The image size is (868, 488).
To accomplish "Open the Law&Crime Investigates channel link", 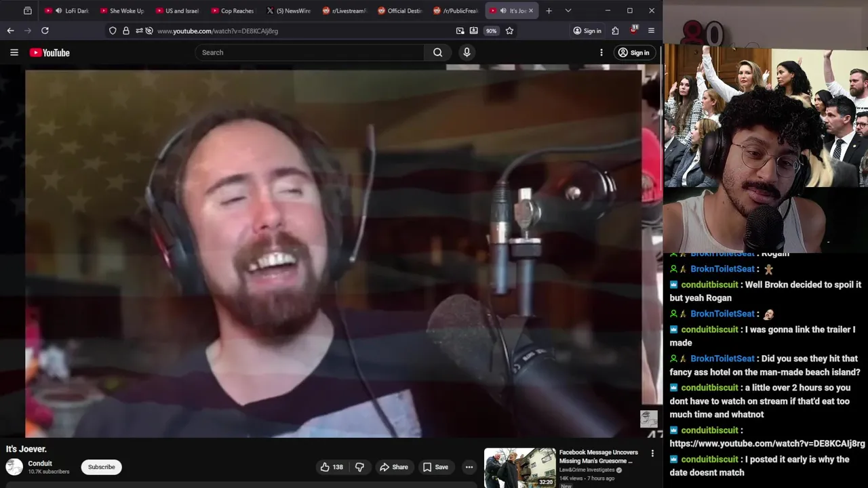I will [x=588, y=470].
